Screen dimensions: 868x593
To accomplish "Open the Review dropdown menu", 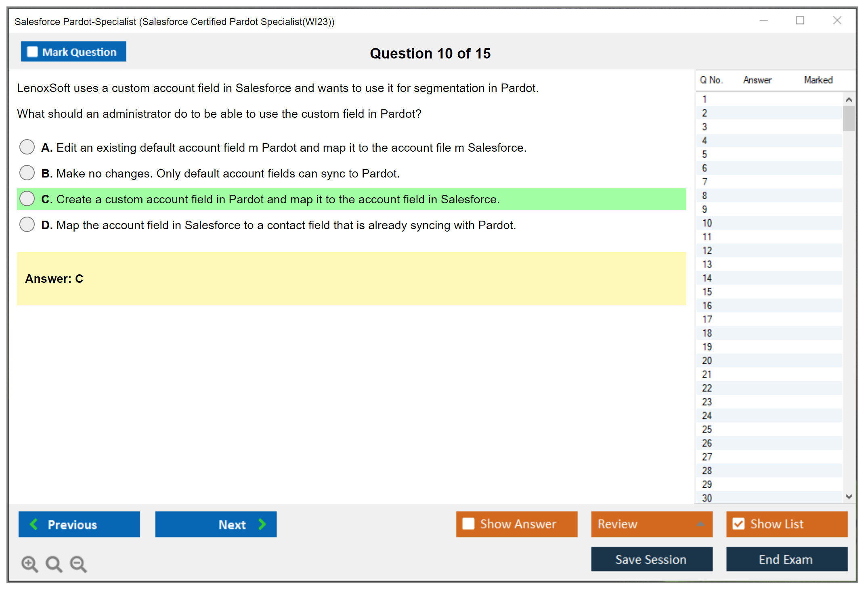I will pos(651,524).
